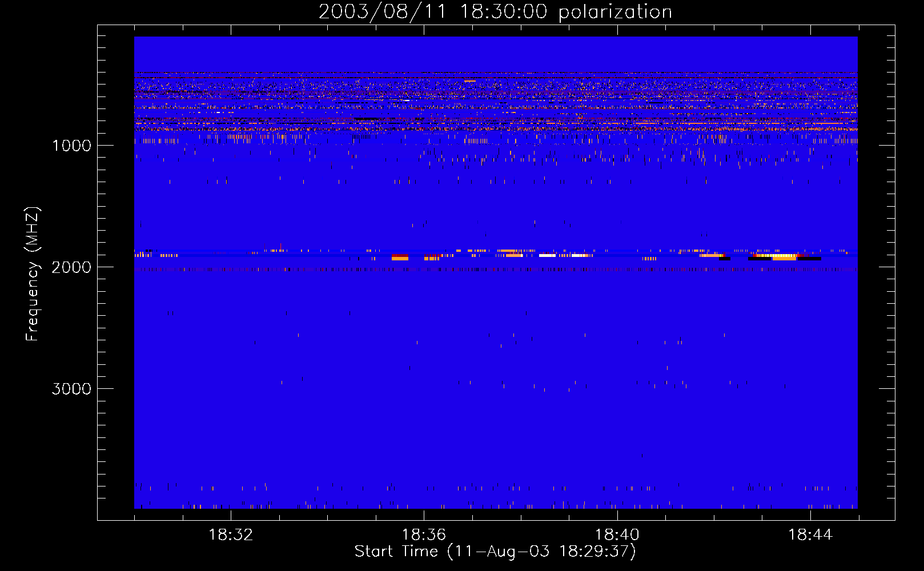Click the plot title '2003/08/11 18:30:00 polarization'

(495, 11)
